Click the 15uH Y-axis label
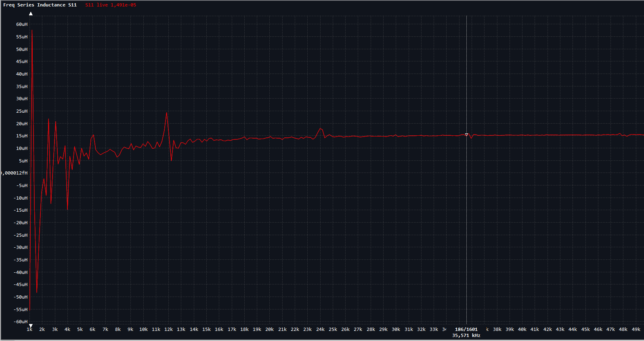This screenshot has width=644, height=341. [22, 136]
